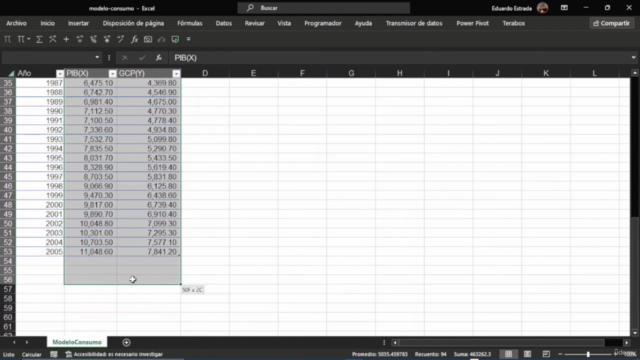640x360 pixels.
Task: Click cell with year 2000
Action: pyautogui.click(x=40, y=205)
